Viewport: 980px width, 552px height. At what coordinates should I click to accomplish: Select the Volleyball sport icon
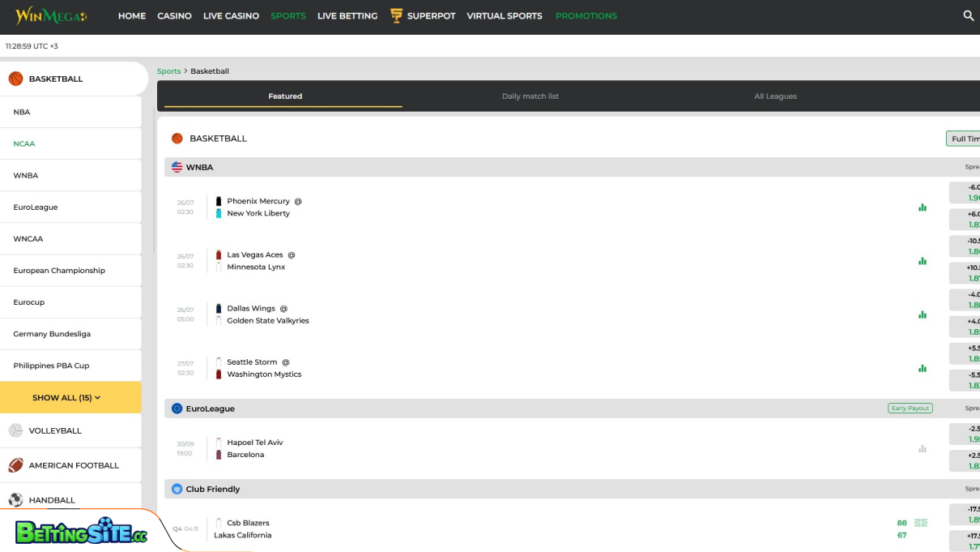15,430
